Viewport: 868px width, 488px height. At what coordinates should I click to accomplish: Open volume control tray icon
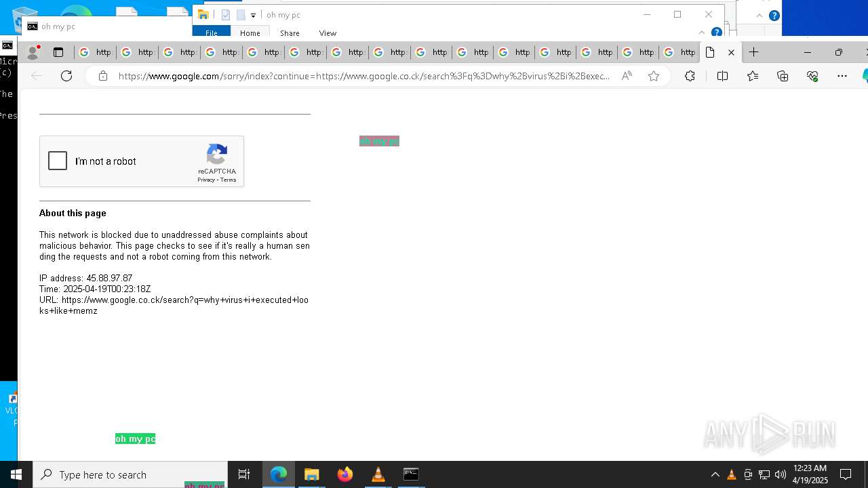(781, 474)
